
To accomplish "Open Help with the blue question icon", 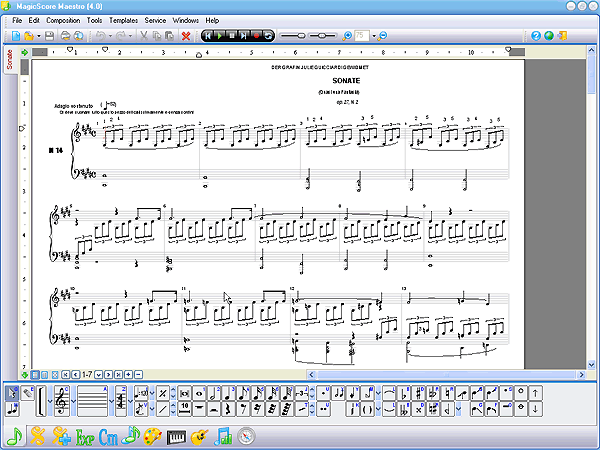I will (x=536, y=36).
